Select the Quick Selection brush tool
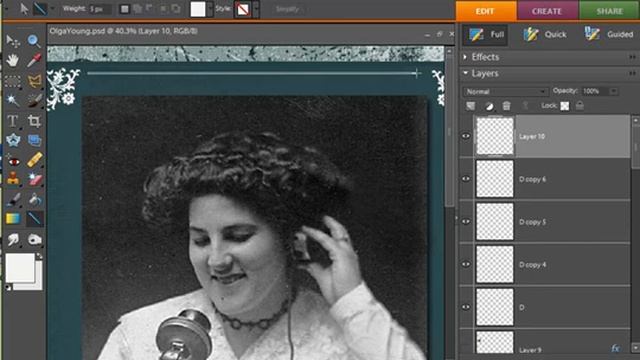The height and width of the screenshot is (360, 640). [34, 100]
